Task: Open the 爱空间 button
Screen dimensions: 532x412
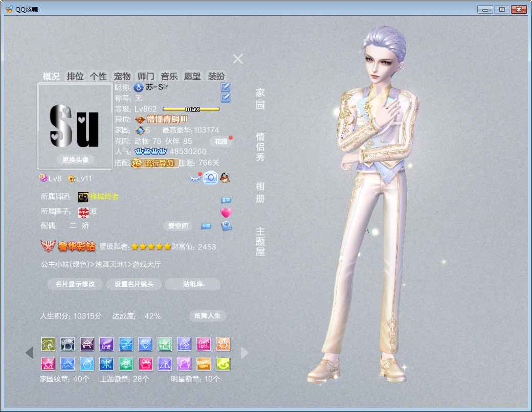Action: coord(178,226)
